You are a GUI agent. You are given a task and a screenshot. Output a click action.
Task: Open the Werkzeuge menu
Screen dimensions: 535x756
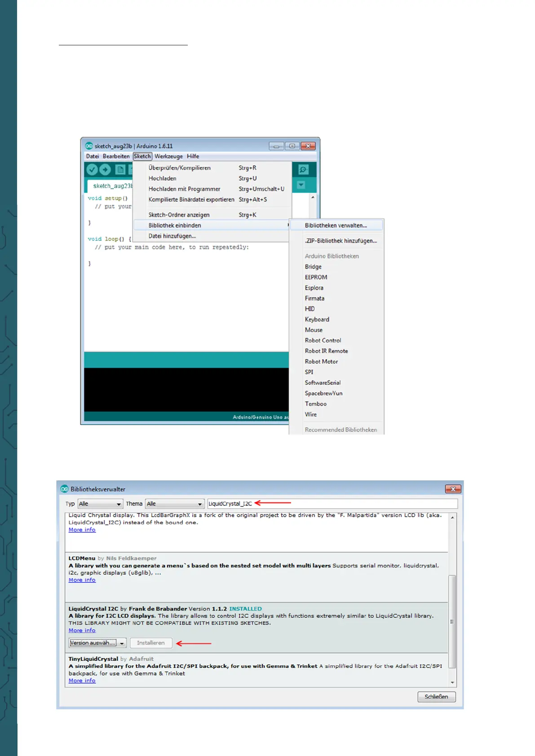click(x=168, y=156)
